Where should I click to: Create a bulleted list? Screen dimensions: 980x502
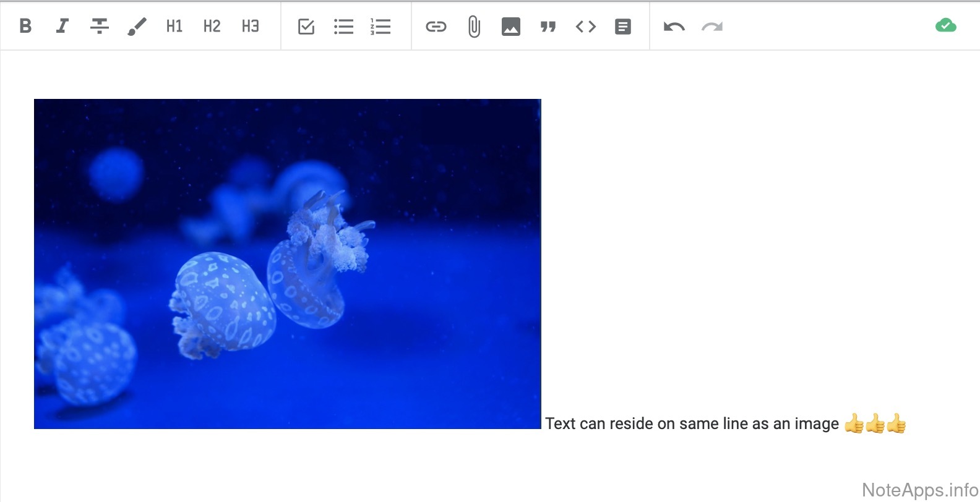coord(343,27)
